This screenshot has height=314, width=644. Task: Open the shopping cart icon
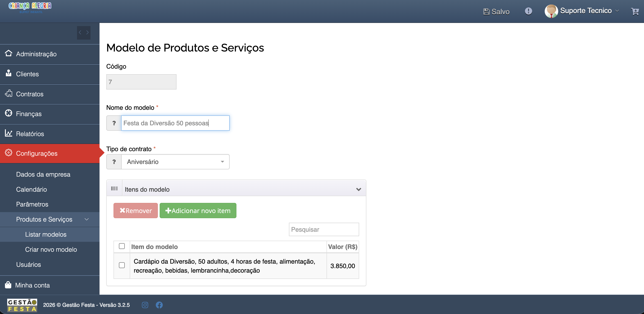point(635,11)
